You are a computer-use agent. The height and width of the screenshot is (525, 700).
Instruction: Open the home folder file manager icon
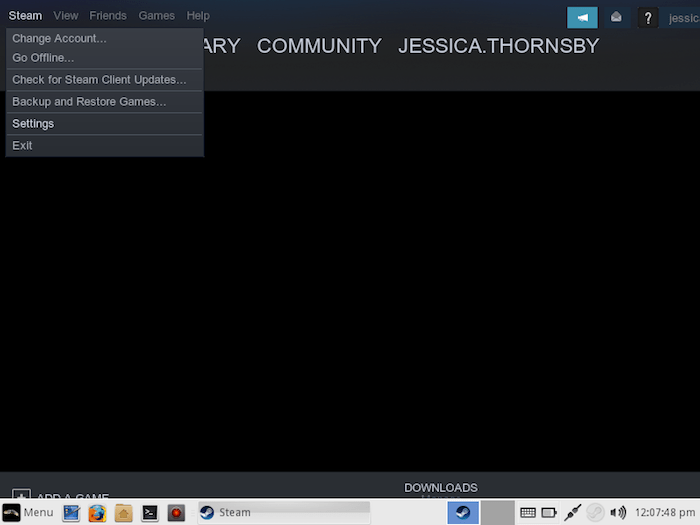124,512
